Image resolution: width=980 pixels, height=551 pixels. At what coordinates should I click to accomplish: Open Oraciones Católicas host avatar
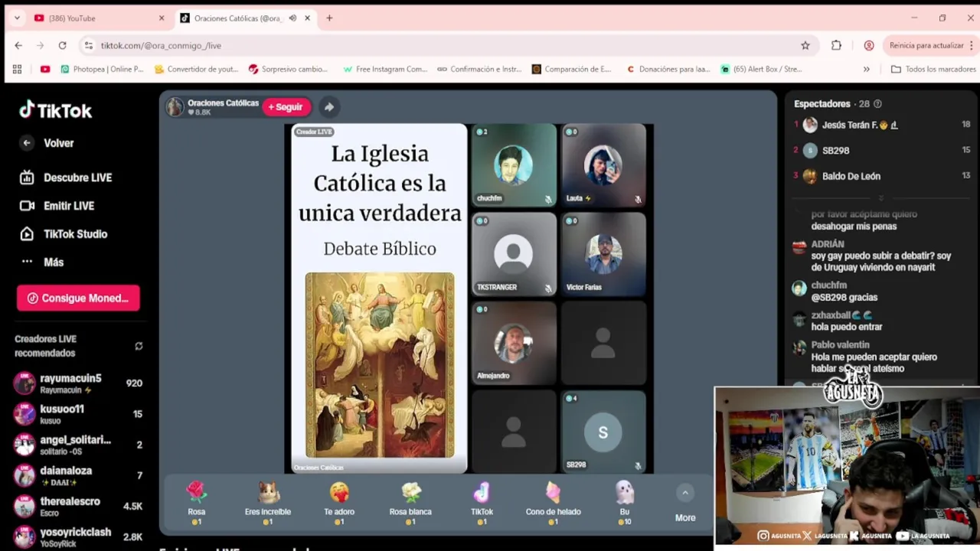click(x=175, y=107)
